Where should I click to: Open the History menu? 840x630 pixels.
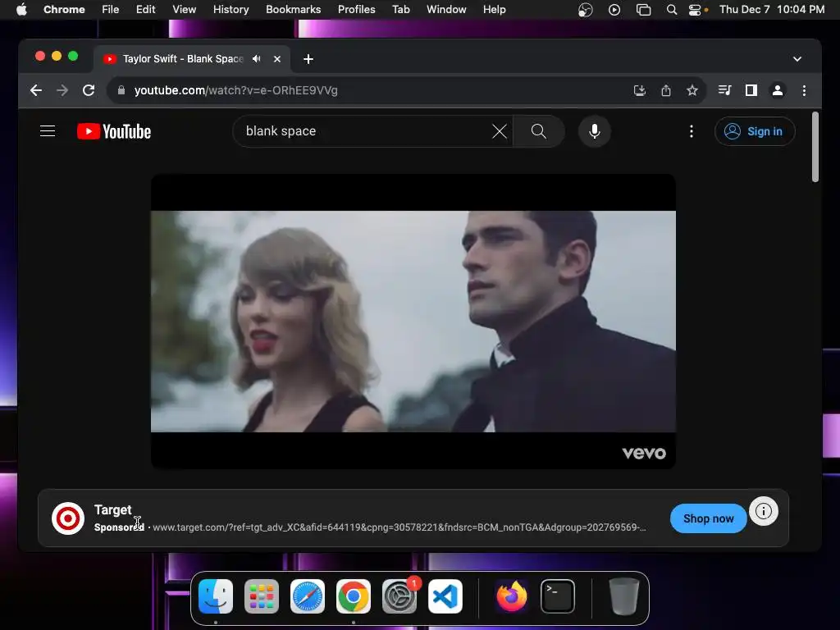[231, 10]
